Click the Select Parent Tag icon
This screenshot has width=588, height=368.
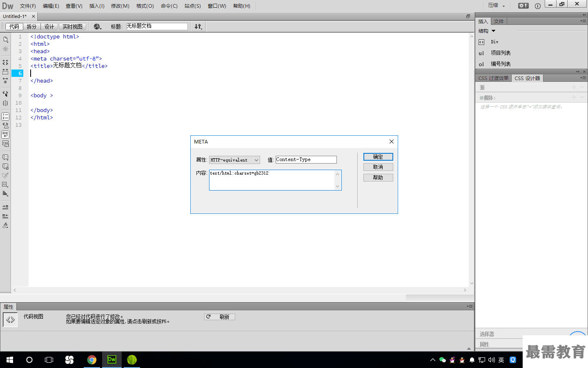pyautogui.click(x=5, y=94)
